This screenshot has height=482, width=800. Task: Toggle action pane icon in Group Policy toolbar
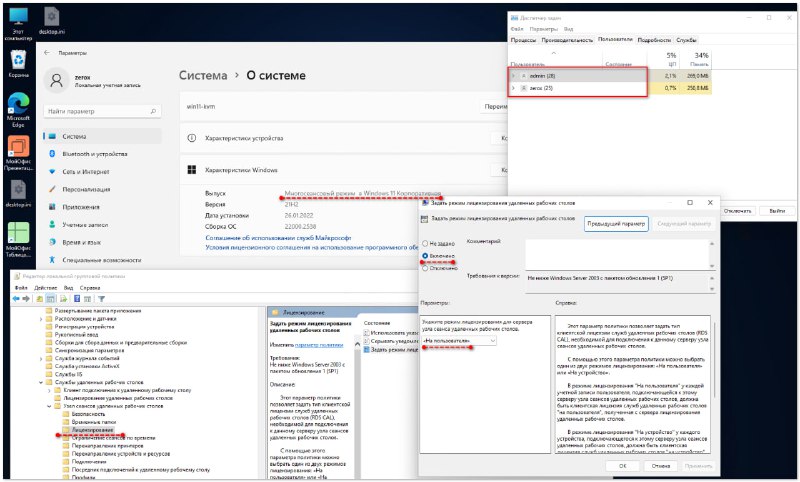[88, 299]
